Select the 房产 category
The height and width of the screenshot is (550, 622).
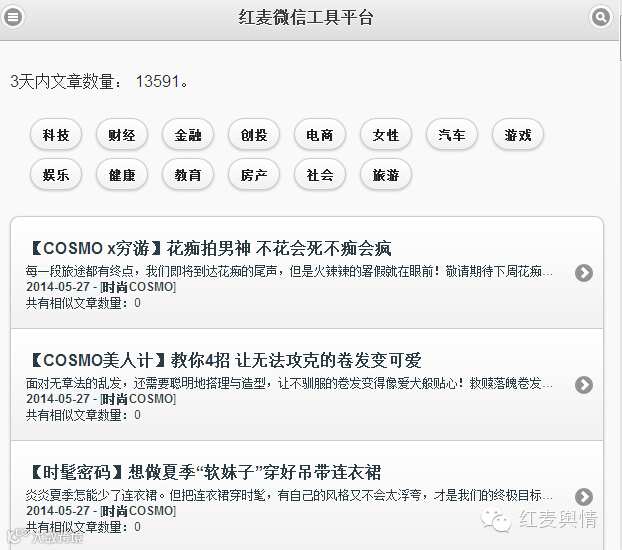[x=254, y=175]
